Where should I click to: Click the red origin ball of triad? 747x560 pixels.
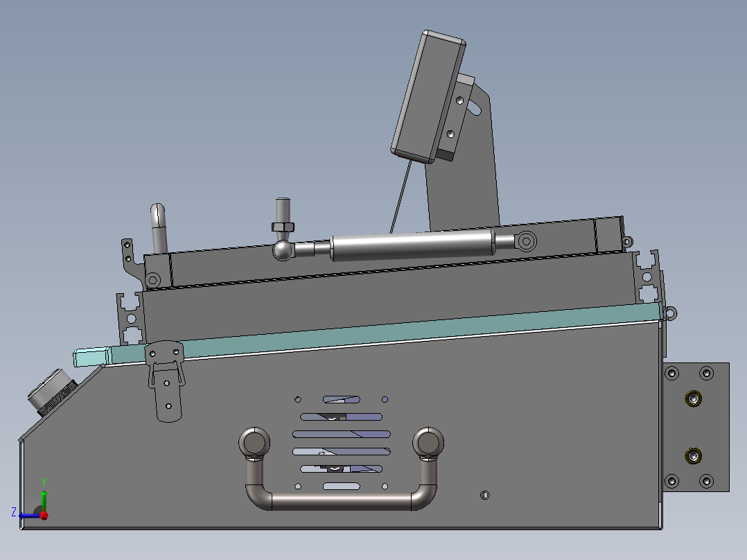[44, 516]
